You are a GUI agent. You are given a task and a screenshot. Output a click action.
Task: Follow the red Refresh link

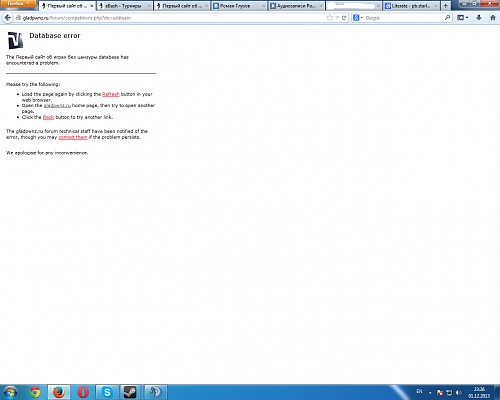(x=111, y=94)
